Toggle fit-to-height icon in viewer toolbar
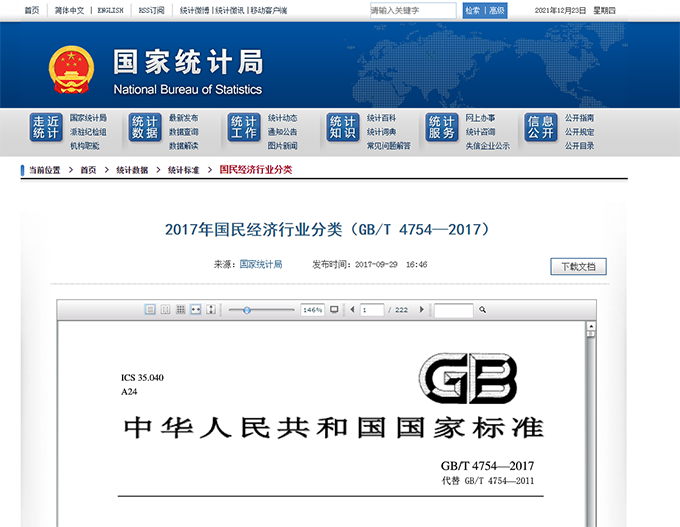The image size is (680, 527). [211, 310]
